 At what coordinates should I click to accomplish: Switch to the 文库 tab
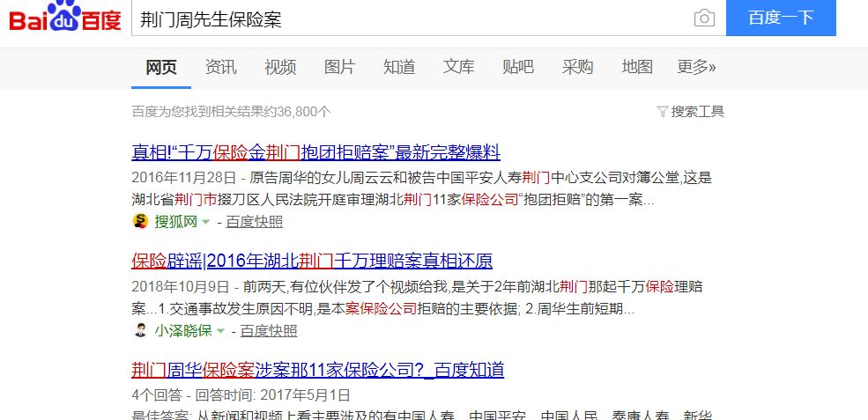458,67
